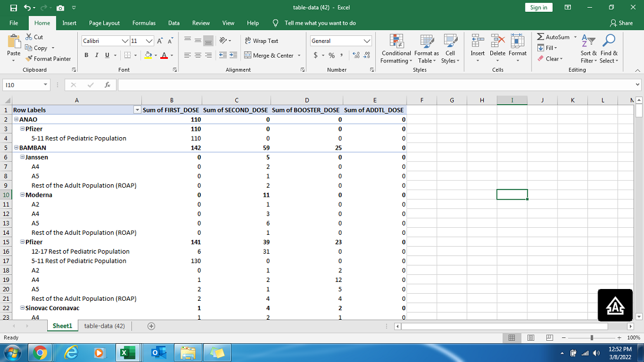644x362 pixels.
Task: Open Find & Select magnifier
Action: pos(609,48)
